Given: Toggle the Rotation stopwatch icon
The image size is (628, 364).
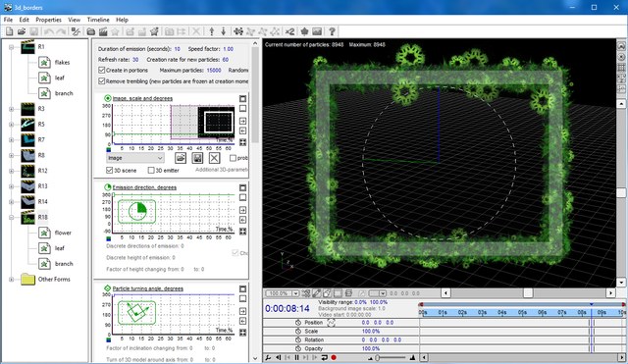Looking at the screenshot, I should (297, 339).
